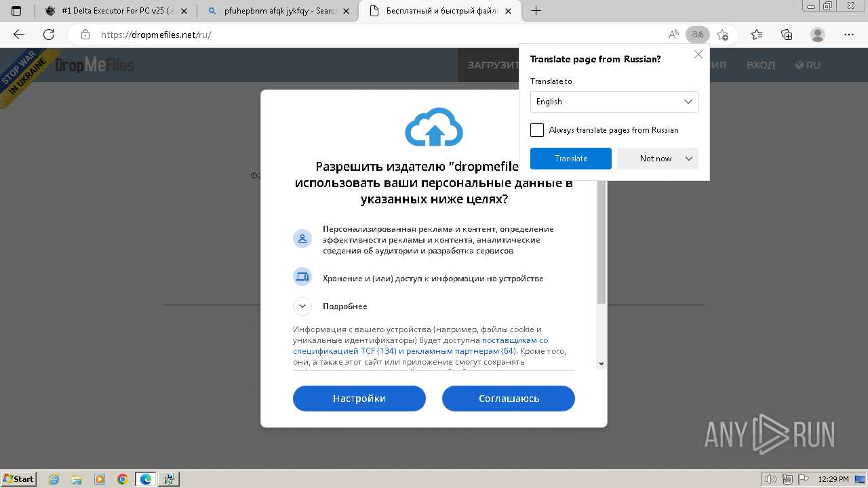Expand the Not now options arrow

689,159
